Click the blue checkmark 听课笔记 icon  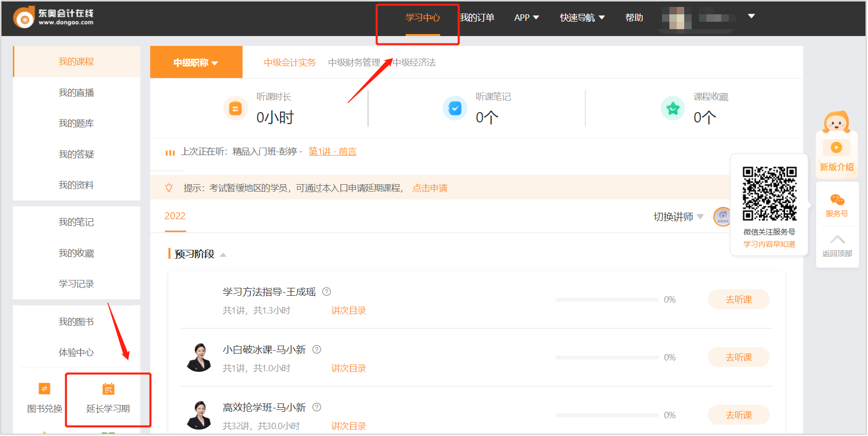(455, 108)
